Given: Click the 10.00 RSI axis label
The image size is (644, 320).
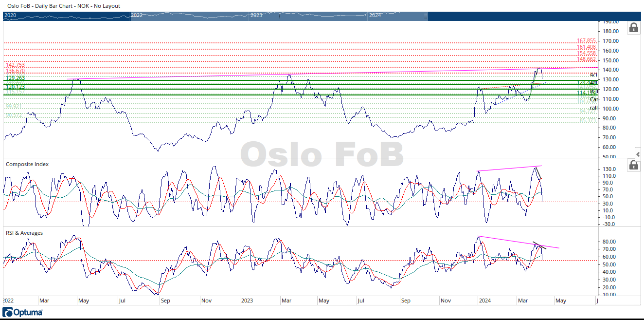Looking at the screenshot, I should (x=610, y=295).
